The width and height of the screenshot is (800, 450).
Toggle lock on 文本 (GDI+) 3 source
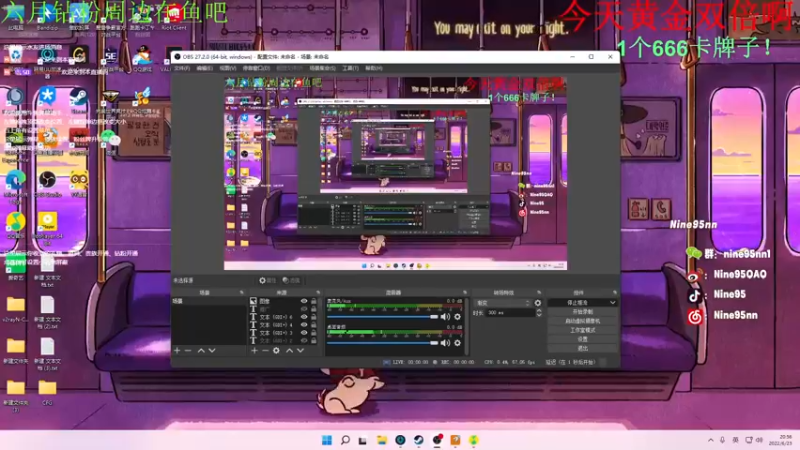[314, 333]
